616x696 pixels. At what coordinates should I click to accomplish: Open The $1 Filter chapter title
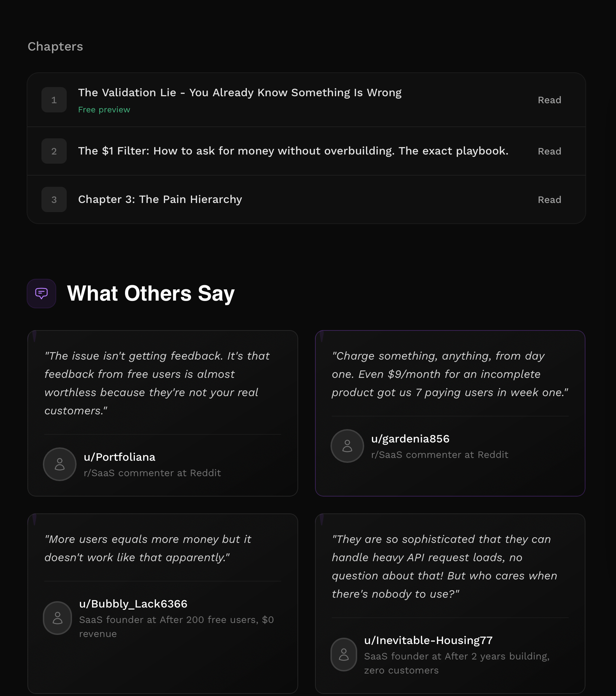click(293, 151)
